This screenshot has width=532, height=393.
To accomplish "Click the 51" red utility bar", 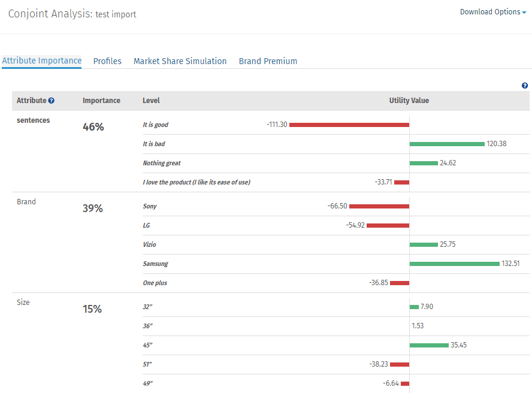I will click(x=399, y=364).
